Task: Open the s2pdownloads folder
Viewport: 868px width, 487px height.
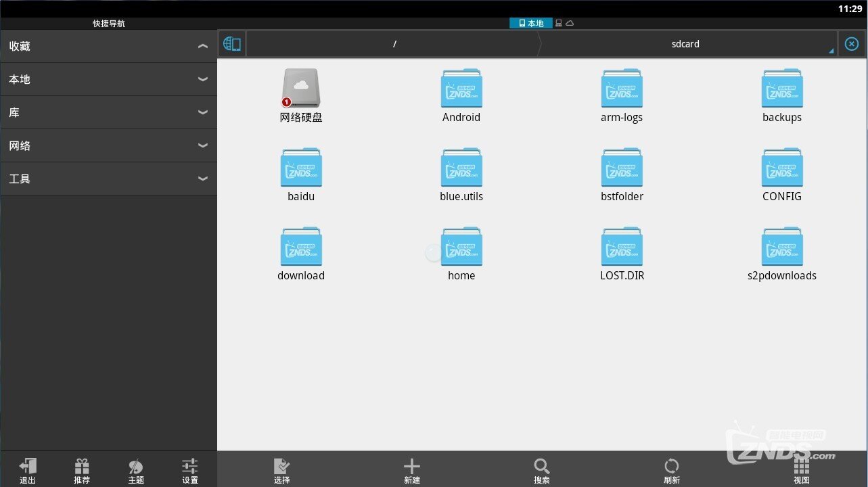Action: (x=782, y=246)
